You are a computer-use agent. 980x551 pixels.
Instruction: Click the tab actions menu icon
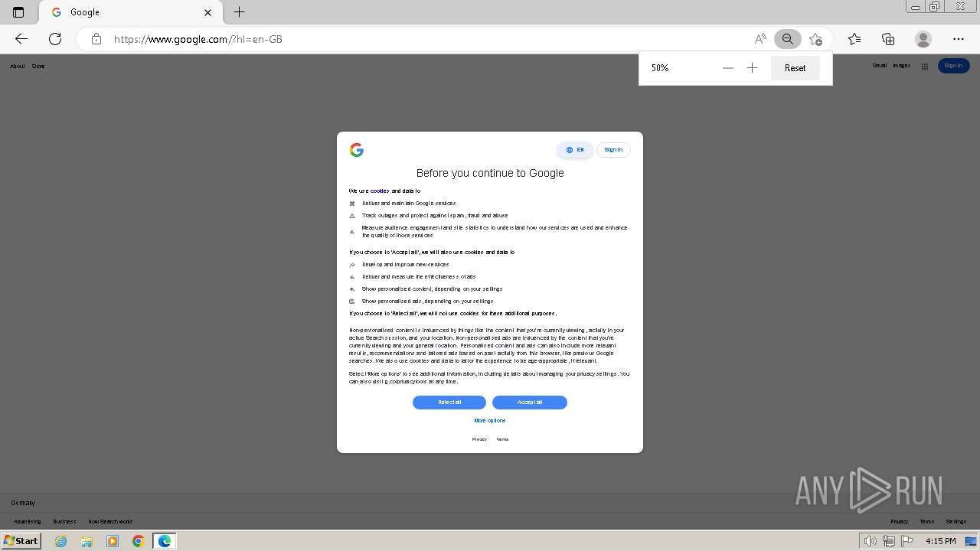click(18, 12)
